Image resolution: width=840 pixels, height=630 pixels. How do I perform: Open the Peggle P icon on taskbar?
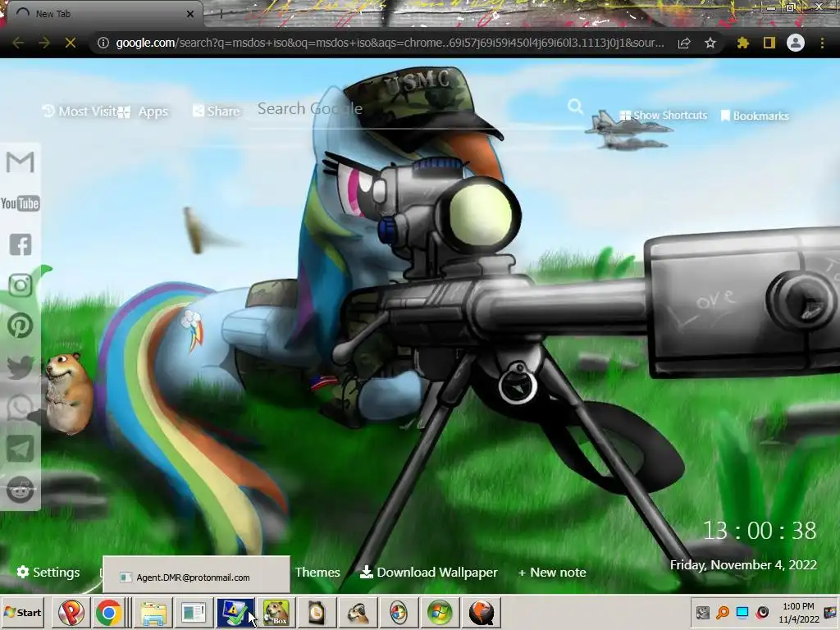point(71,612)
